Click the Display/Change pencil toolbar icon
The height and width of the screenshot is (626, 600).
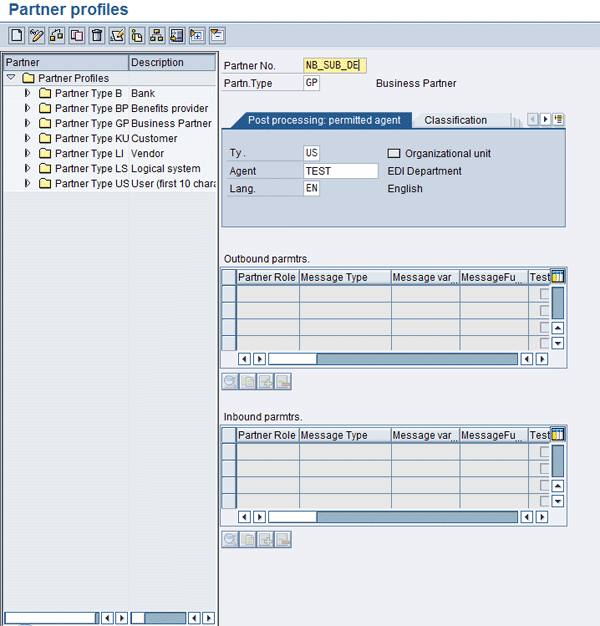[37, 35]
